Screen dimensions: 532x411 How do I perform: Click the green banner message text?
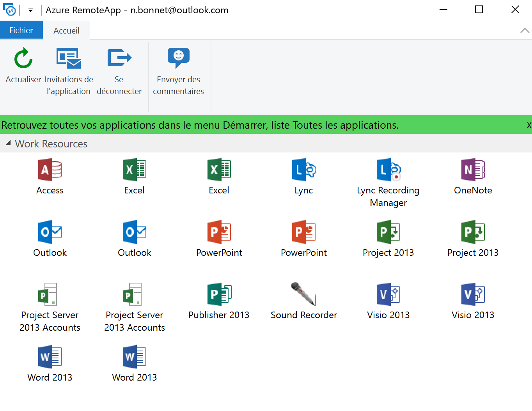click(200, 125)
